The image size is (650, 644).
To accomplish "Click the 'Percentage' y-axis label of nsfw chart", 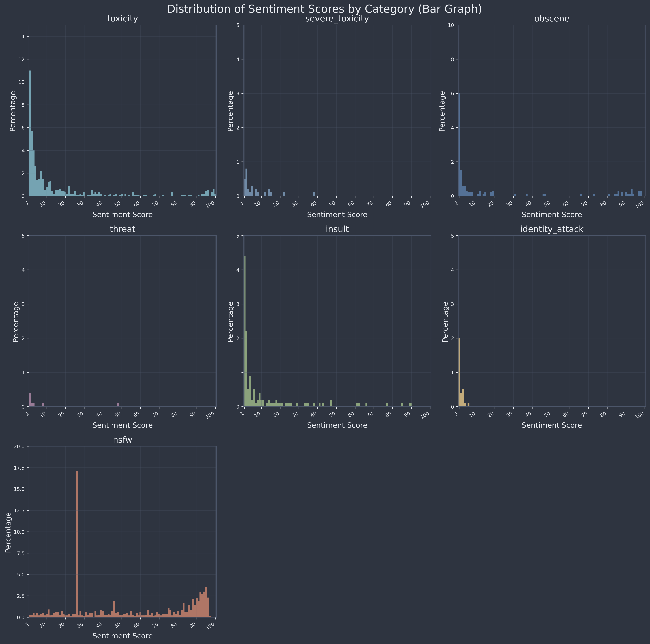I will (8, 532).
